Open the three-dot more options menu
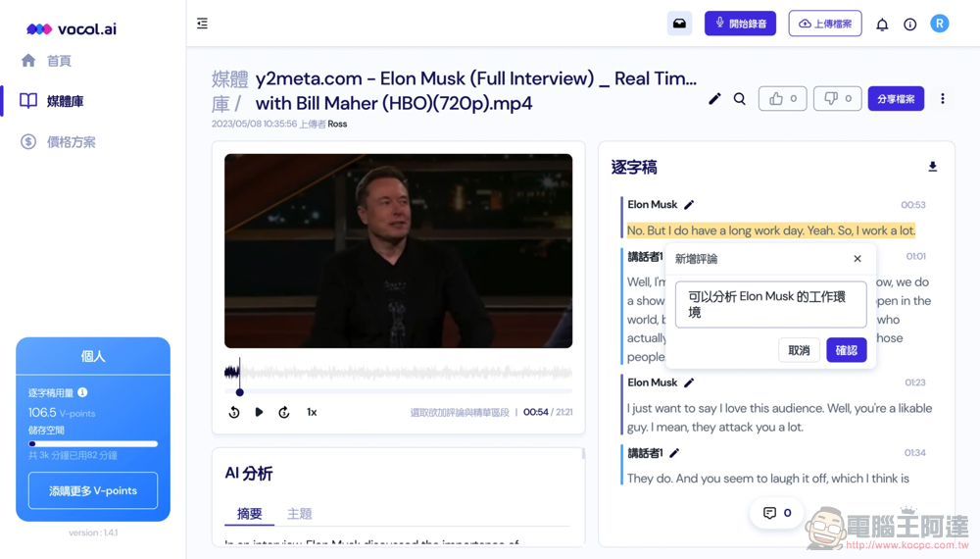The height and width of the screenshot is (559, 980). (x=943, y=99)
